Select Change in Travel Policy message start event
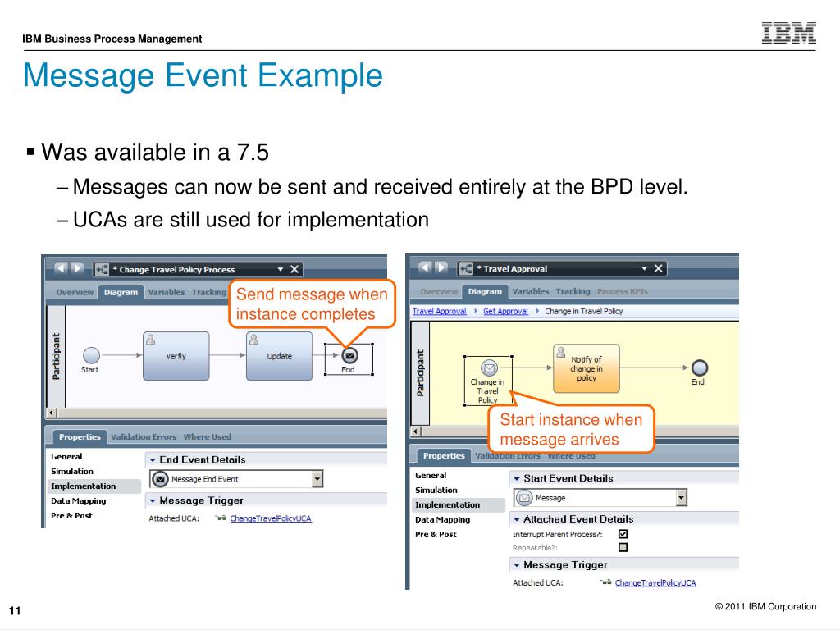840x630 pixels. click(x=489, y=367)
